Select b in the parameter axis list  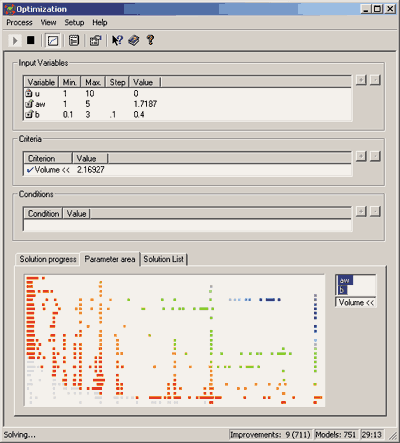coord(342,290)
